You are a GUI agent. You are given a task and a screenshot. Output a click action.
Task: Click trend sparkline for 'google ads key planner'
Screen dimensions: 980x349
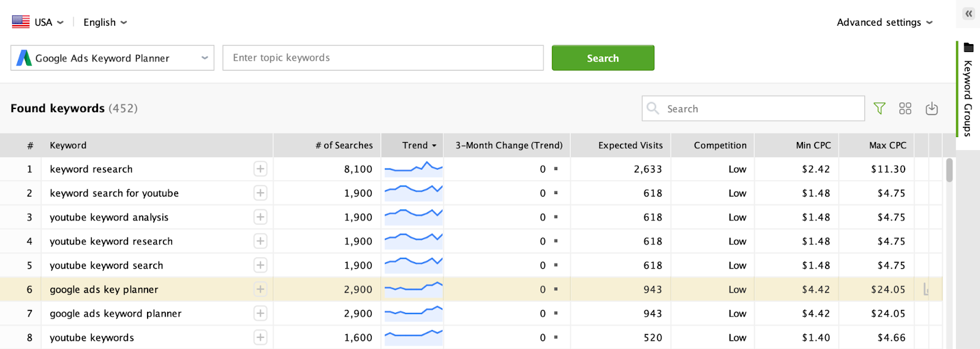click(x=413, y=289)
